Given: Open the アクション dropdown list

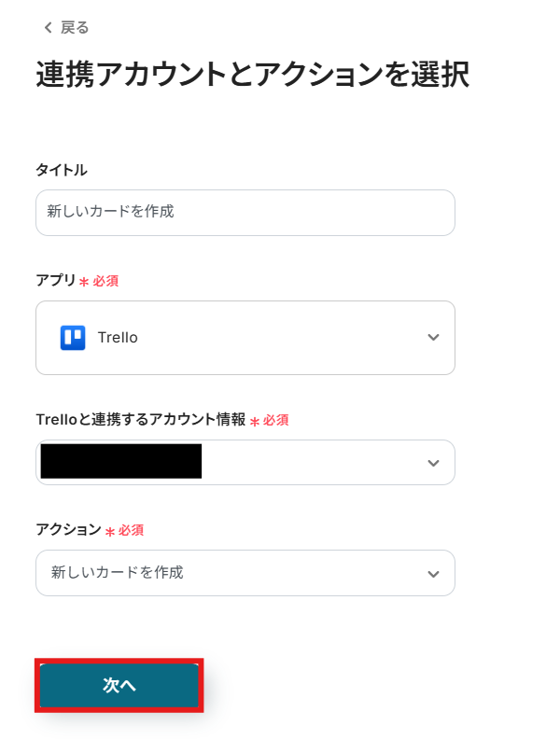Looking at the screenshot, I should coord(245,573).
